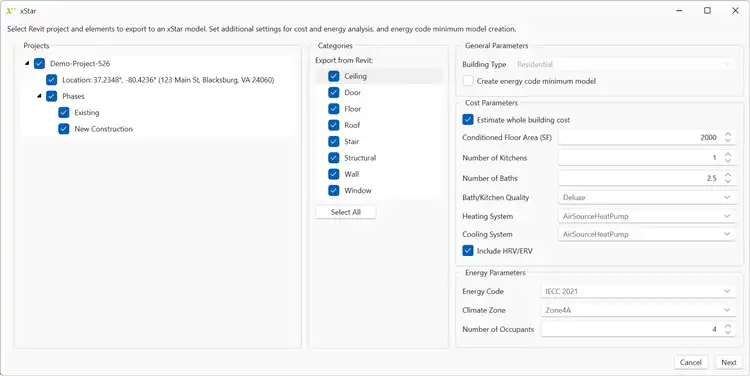Uncheck the Demo-Project-526 project checkbox
Image resolution: width=750 pixels, height=376 pixels.
pyautogui.click(x=40, y=64)
